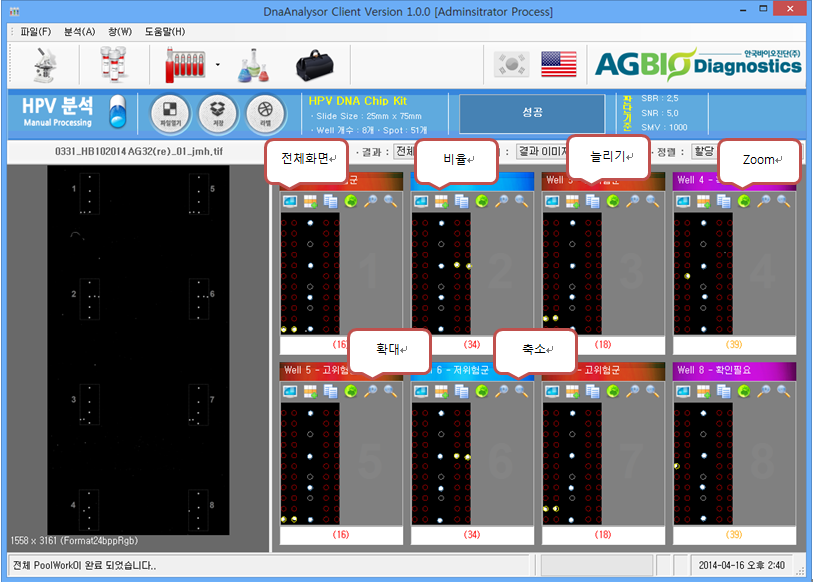Click the file name 0331_HB102014 AG32(re)_01_jmh.tif
The height and width of the screenshot is (582, 813).
[138, 151]
